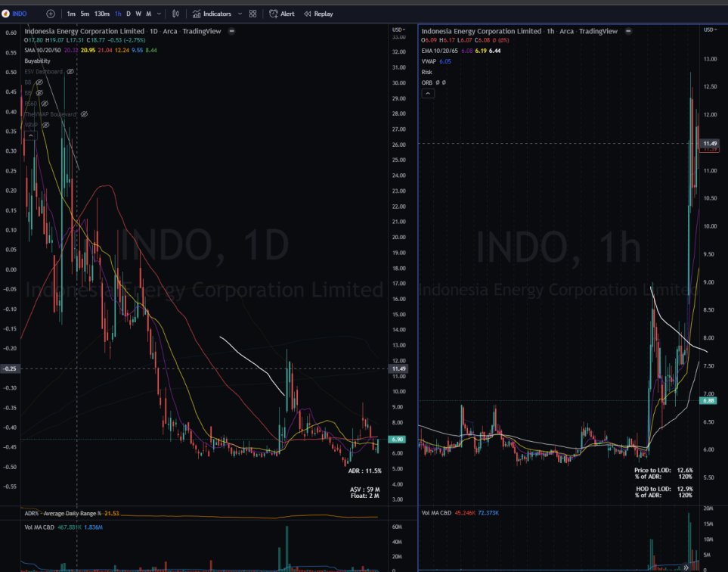
Task: Click the INDO symbol logo icon
Action: tap(5, 14)
